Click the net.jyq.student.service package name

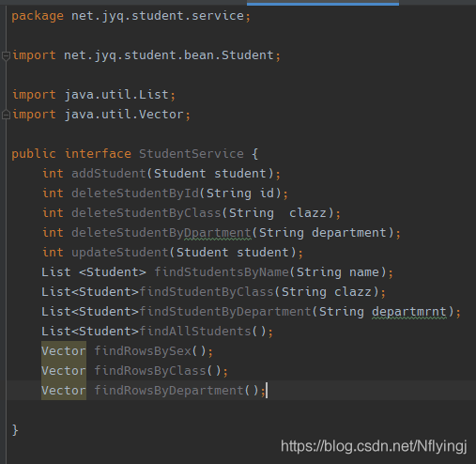click(x=158, y=16)
